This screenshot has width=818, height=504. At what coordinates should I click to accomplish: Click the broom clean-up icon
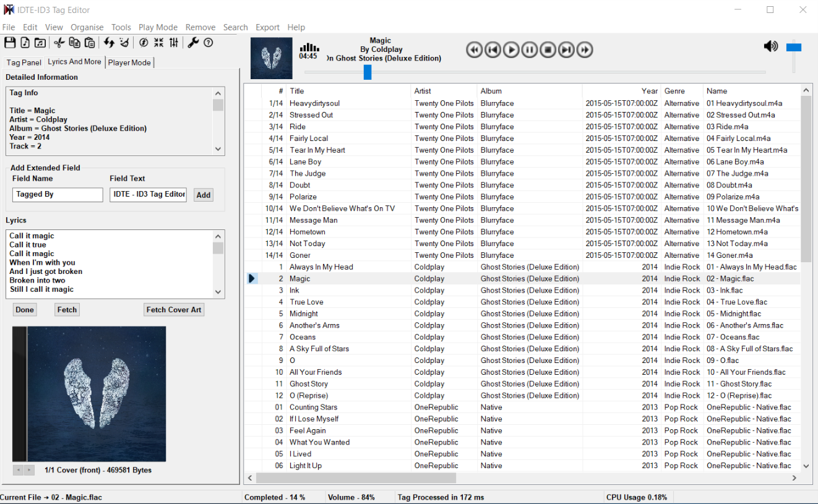click(124, 43)
